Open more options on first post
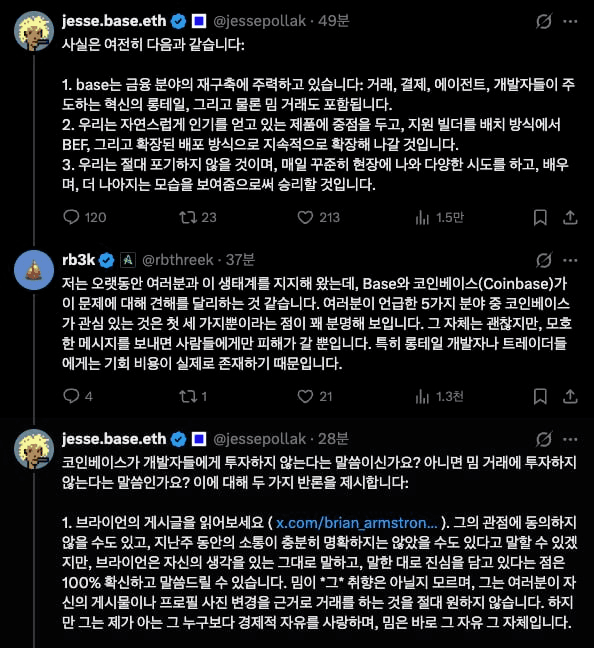The width and height of the screenshot is (594, 648). pyautogui.click(x=570, y=21)
